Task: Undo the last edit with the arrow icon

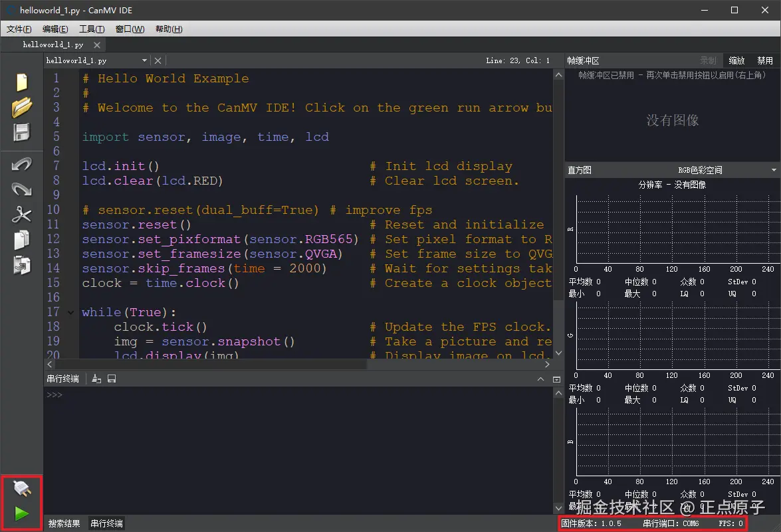Action: 21,164
